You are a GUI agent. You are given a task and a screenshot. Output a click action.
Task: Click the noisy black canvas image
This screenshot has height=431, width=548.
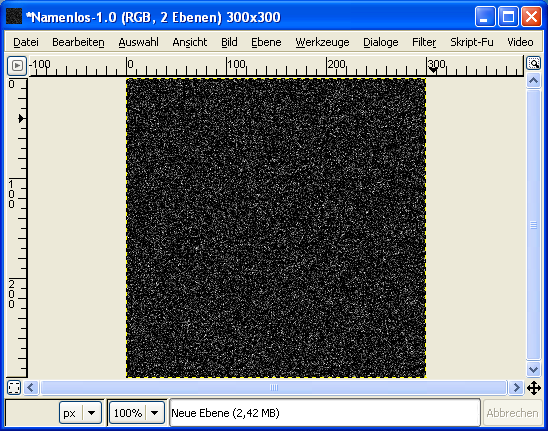click(x=276, y=228)
